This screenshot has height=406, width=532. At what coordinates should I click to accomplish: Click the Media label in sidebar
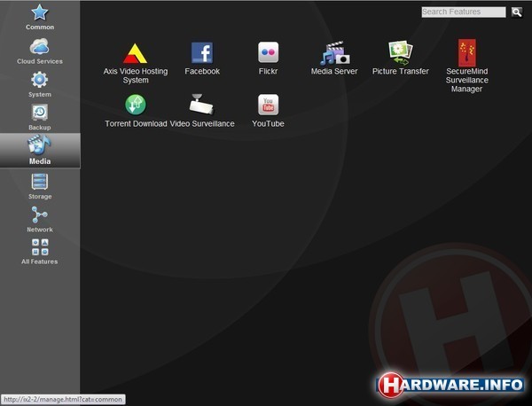[40, 161]
